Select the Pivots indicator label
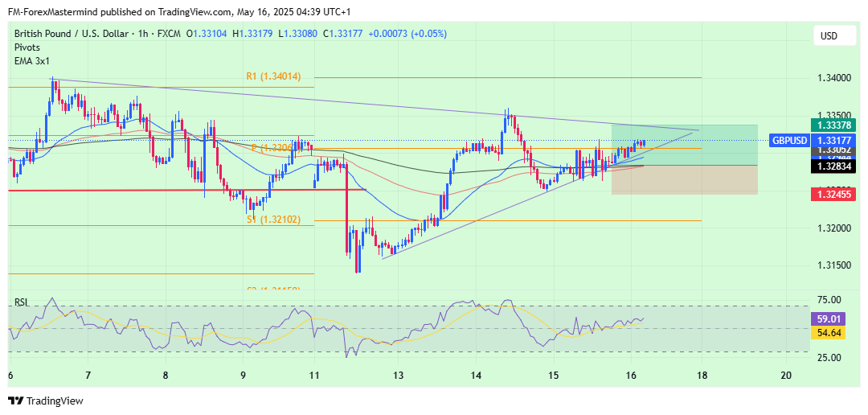868x415 pixels. 27,47
